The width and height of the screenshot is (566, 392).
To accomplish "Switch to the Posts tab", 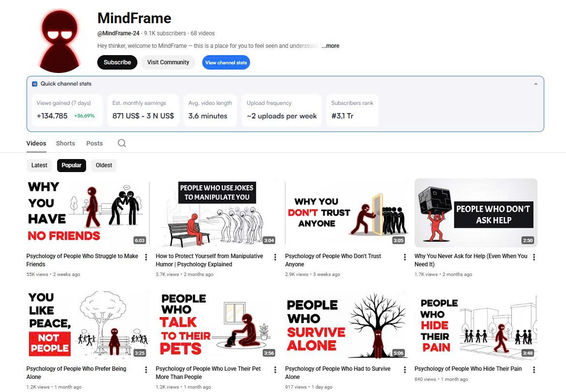I will [x=94, y=143].
